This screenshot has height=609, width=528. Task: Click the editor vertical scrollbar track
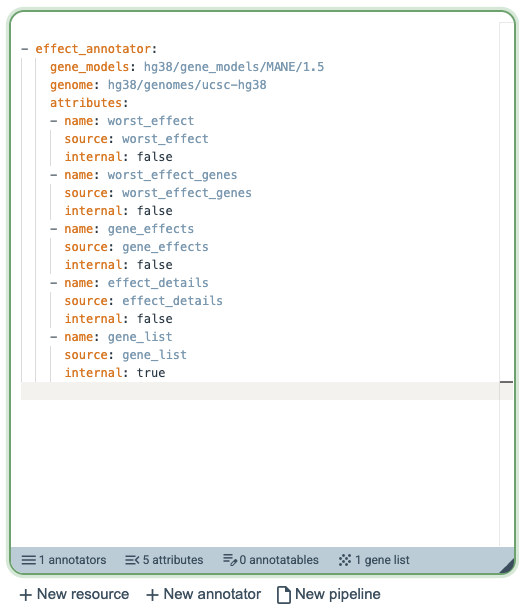(x=506, y=284)
